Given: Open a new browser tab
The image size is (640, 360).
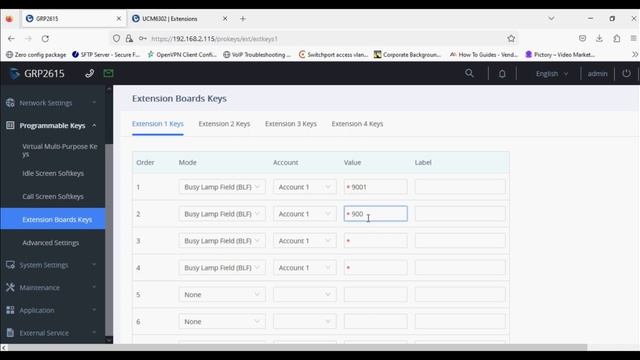Looking at the screenshot, I should click(x=243, y=19).
